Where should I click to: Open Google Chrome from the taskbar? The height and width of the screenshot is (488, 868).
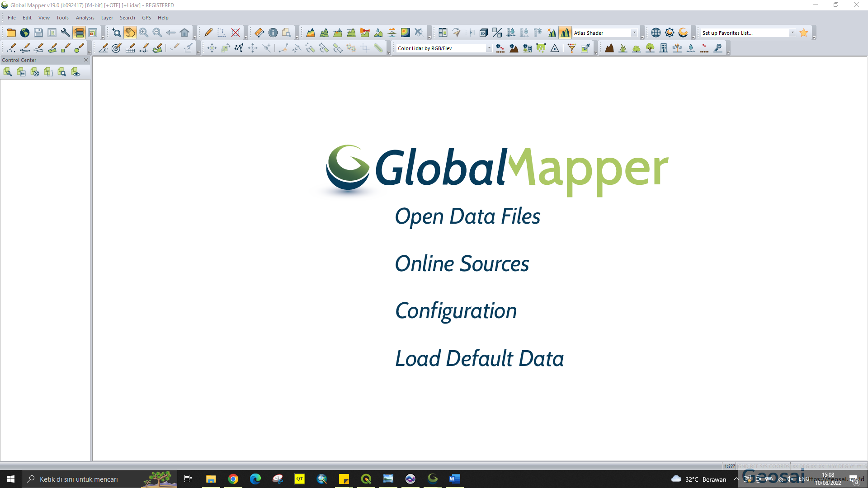(x=233, y=479)
